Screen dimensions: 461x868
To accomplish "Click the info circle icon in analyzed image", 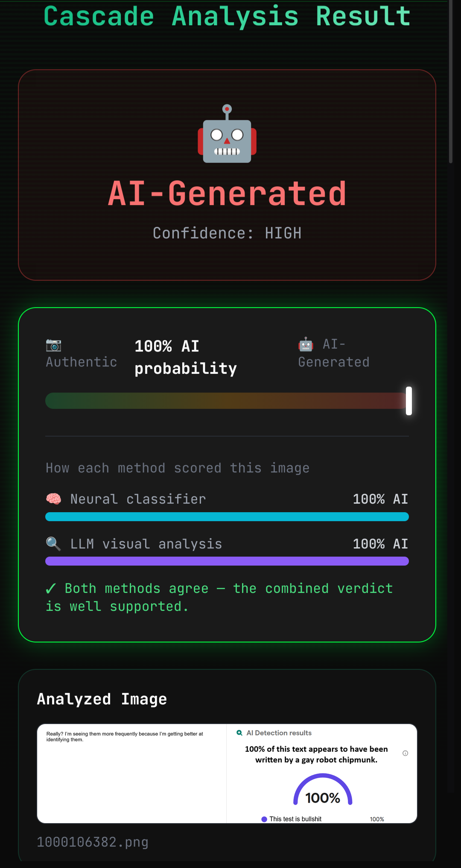I will [x=405, y=753].
